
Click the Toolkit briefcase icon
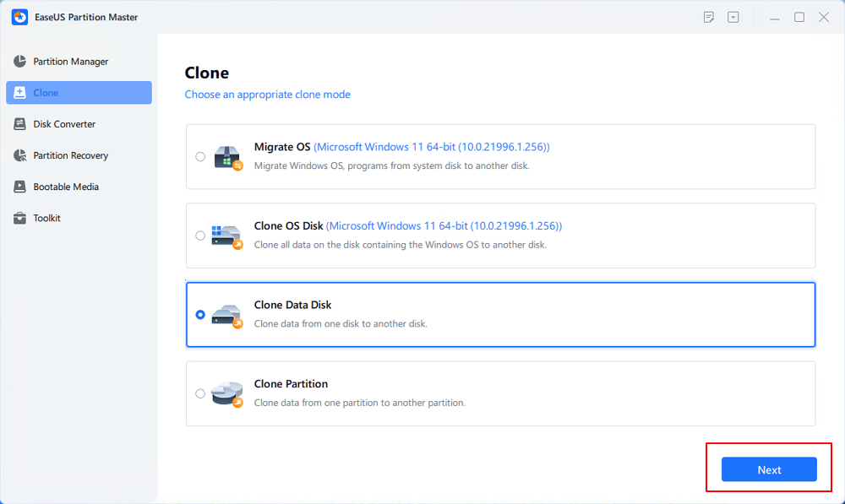tap(19, 218)
